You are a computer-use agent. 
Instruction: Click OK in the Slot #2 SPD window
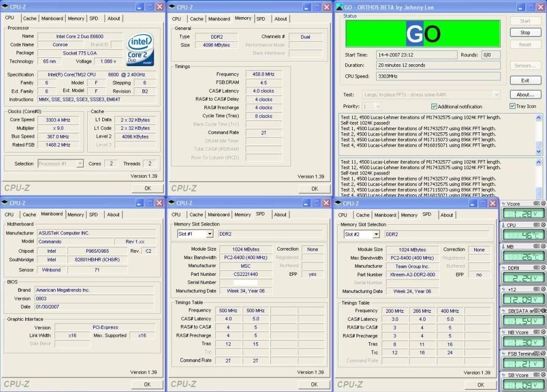click(x=481, y=385)
